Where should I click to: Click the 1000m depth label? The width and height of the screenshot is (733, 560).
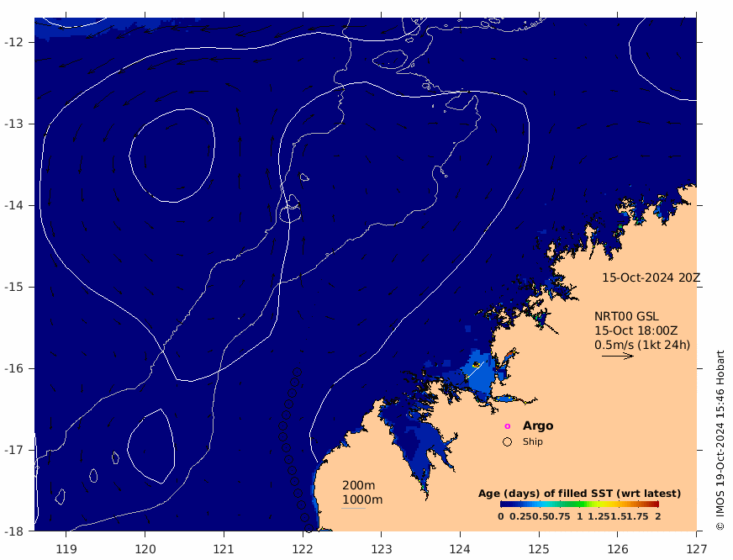362,499
